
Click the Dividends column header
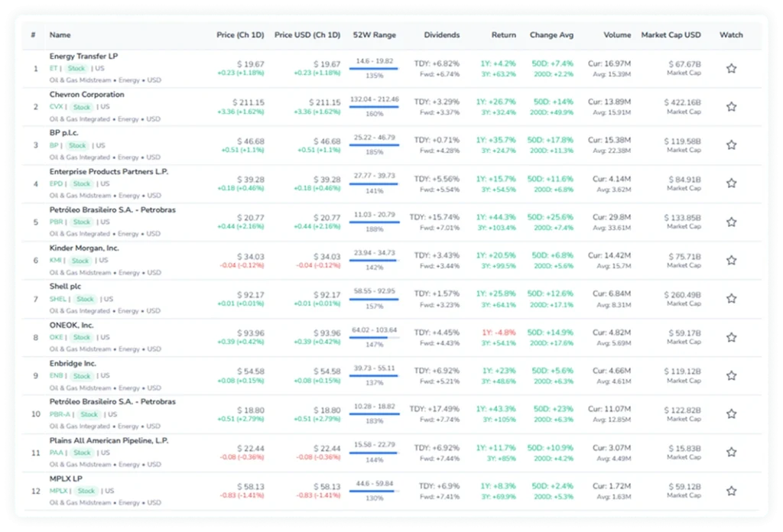tap(442, 34)
